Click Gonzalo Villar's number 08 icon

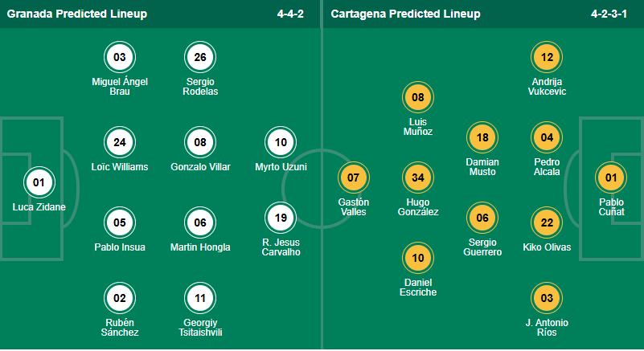[x=200, y=142]
